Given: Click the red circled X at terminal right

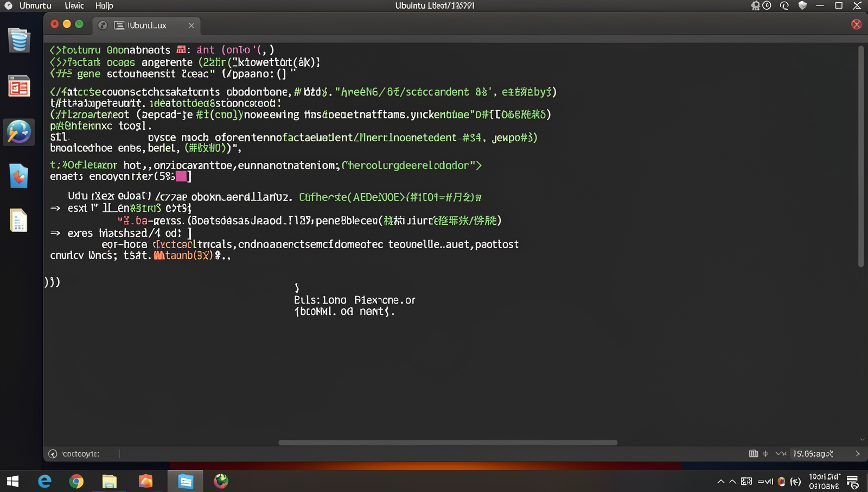Looking at the screenshot, I should click(x=857, y=24).
